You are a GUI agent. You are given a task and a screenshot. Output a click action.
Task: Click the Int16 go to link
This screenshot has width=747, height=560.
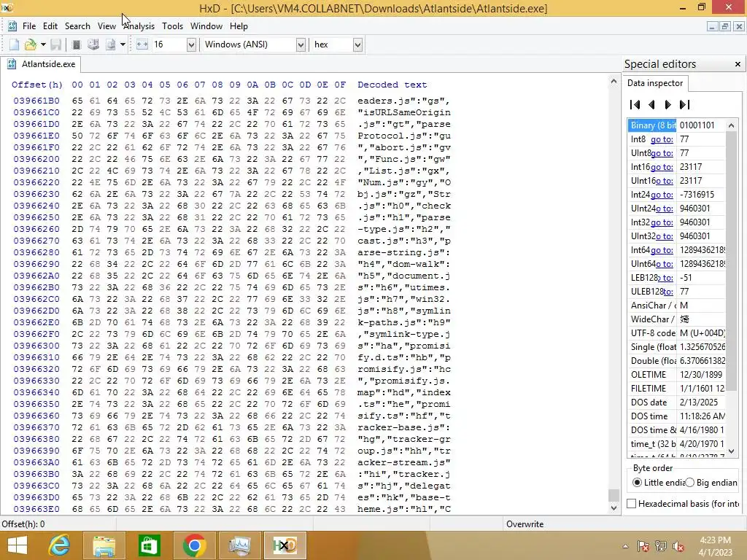(x=662, y=167)
